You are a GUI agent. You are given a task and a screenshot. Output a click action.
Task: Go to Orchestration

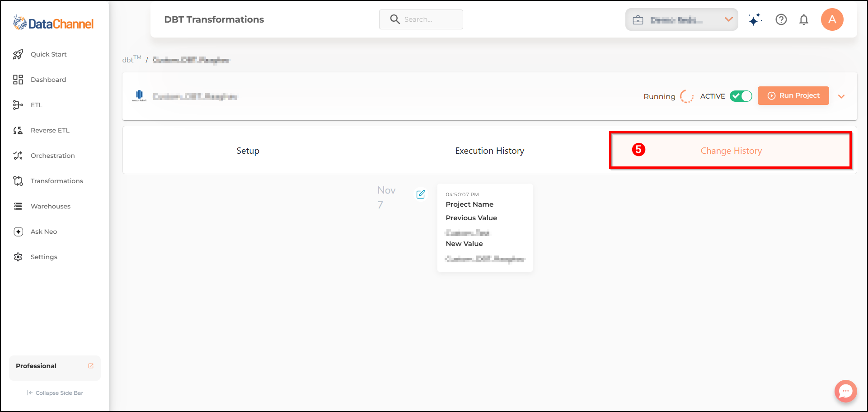pos(53,156)
